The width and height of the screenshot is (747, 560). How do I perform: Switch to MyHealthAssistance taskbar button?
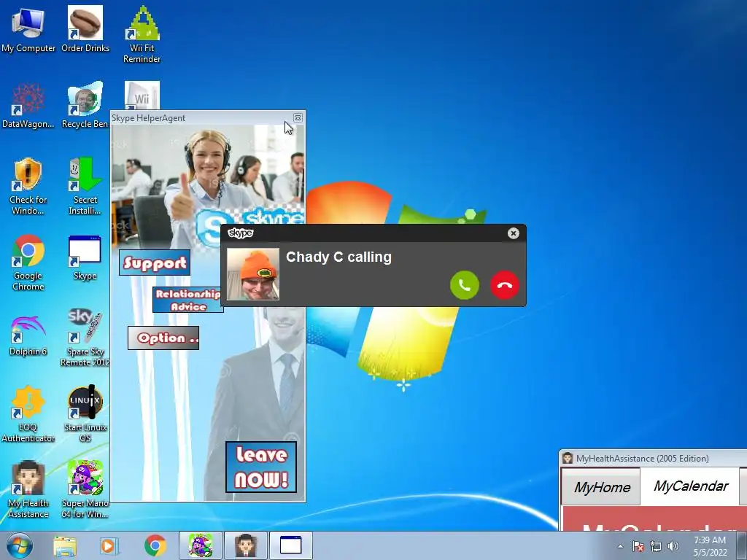[246, 545]
